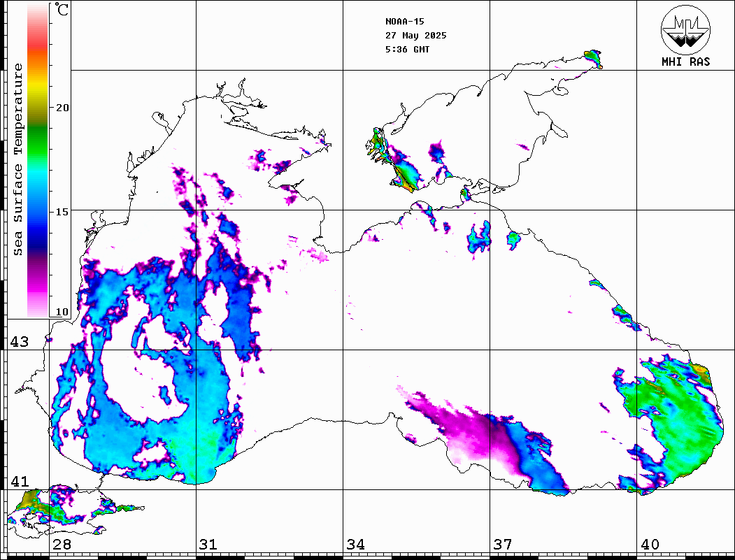Image resolution: width=735 pixels, height=560 pixels.
Task: Click the 'Sea Surface Temperature' vertical label
Action: point(17,159)
